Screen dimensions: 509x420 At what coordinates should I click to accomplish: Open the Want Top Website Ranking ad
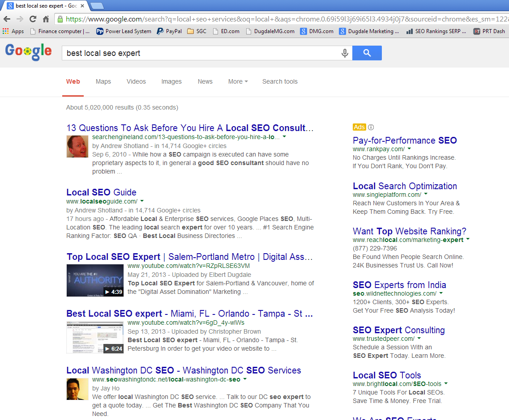point(409,231)
